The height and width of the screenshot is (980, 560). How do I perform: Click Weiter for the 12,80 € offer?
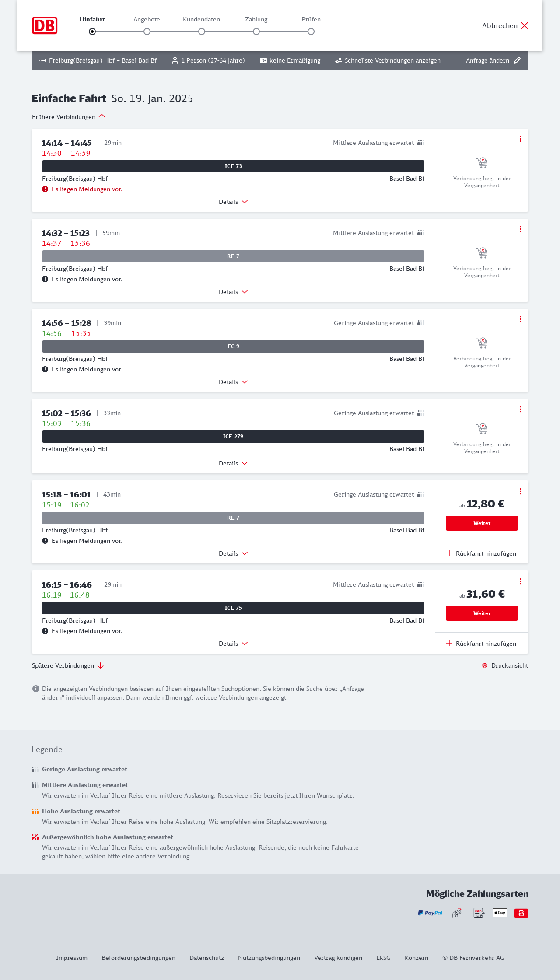tap(482, 523)
